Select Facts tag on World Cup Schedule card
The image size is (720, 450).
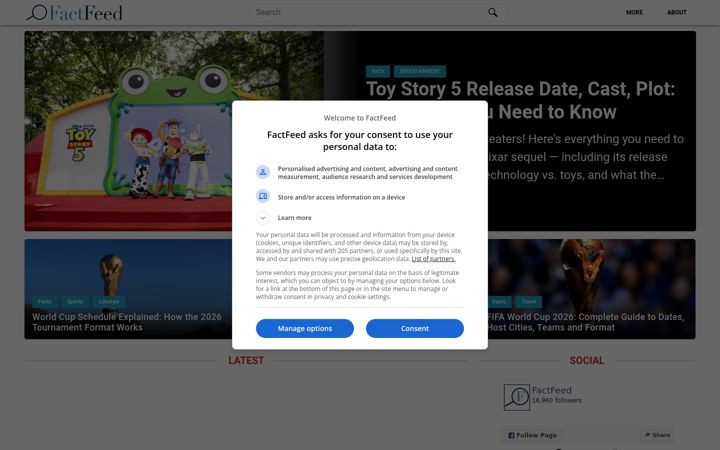point(45,302)
